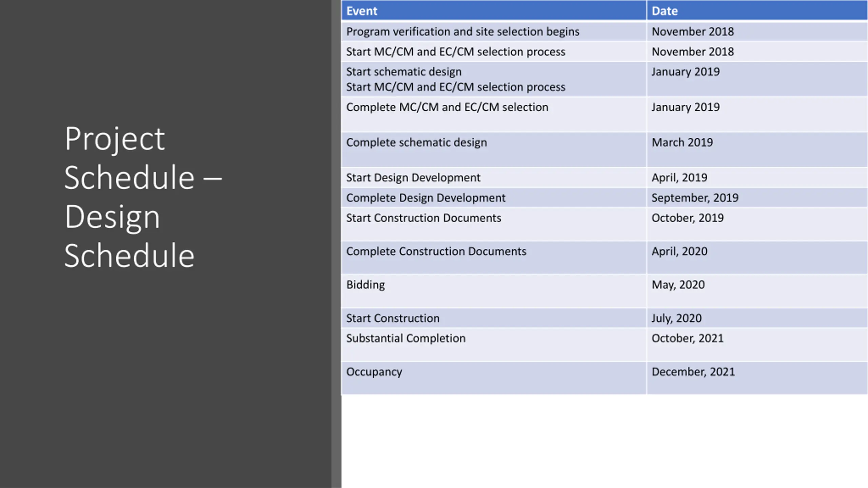Image resolution: width=868 pixels, height=488 pixels.
Task: Select the March 2019 date cell
Action: (757, 150)
